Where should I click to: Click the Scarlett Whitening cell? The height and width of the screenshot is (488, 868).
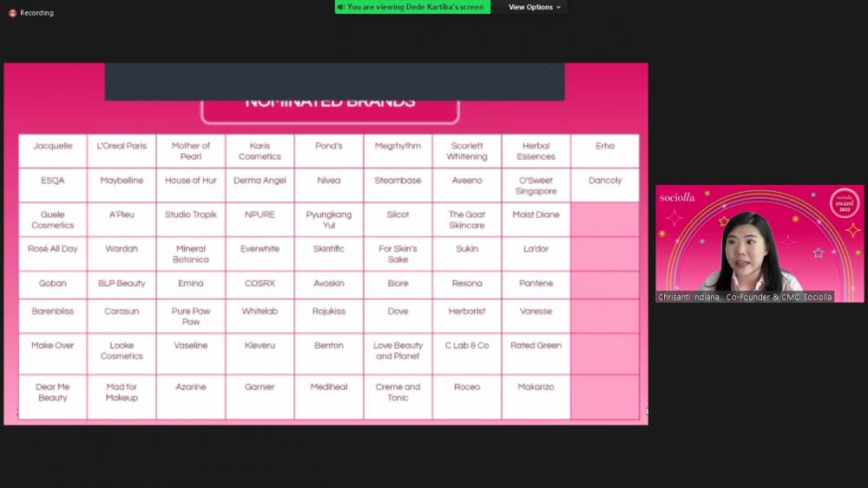pos(467,151)
